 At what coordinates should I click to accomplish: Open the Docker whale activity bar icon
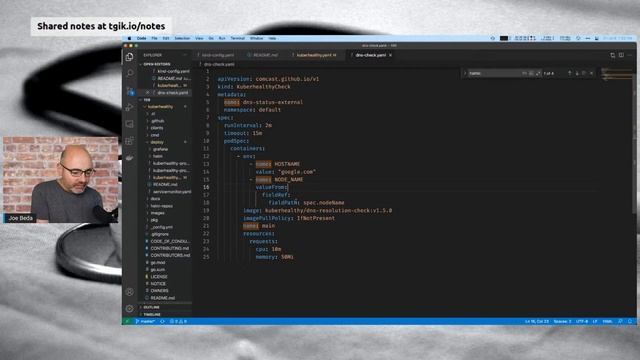129,158
